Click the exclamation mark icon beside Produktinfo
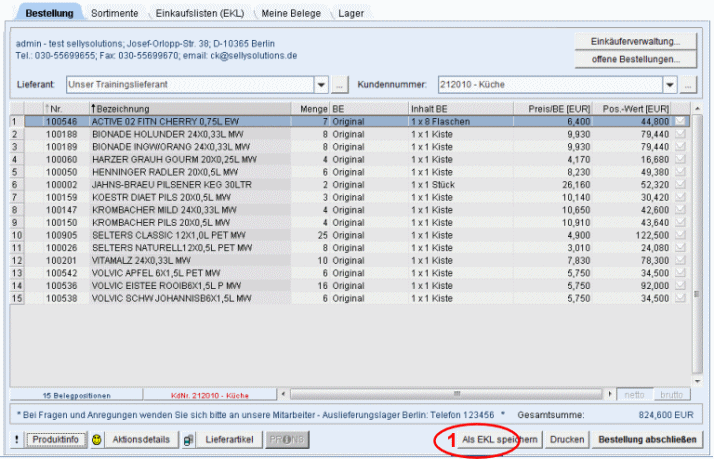 pyautogui.click(x=16, y=440)
